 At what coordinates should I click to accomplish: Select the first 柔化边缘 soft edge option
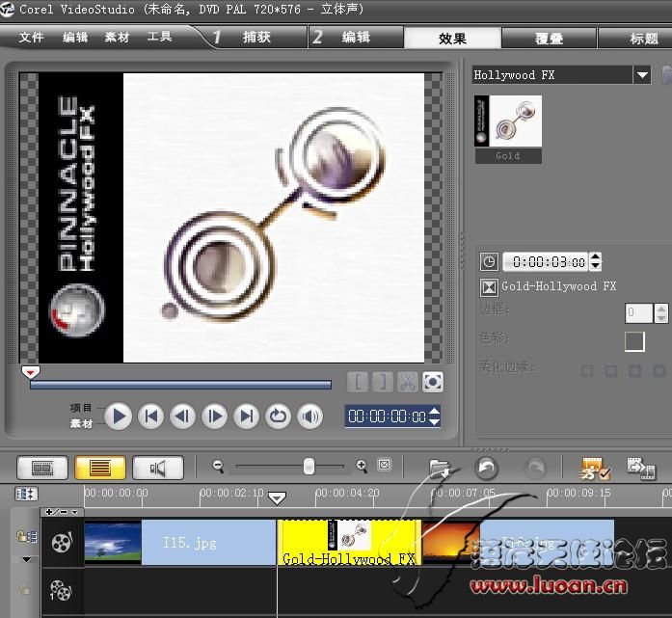point(587,371)
